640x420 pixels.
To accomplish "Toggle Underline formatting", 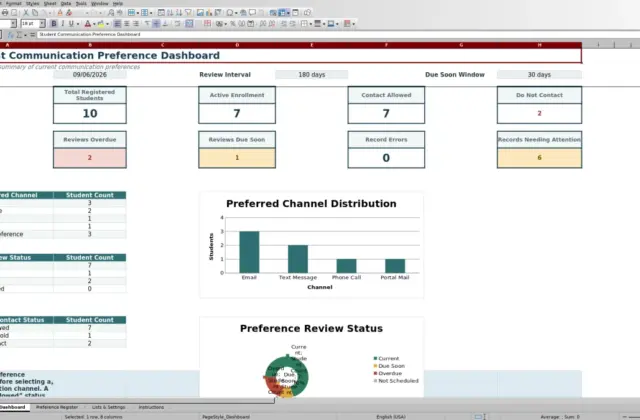I will pos(71,24).
